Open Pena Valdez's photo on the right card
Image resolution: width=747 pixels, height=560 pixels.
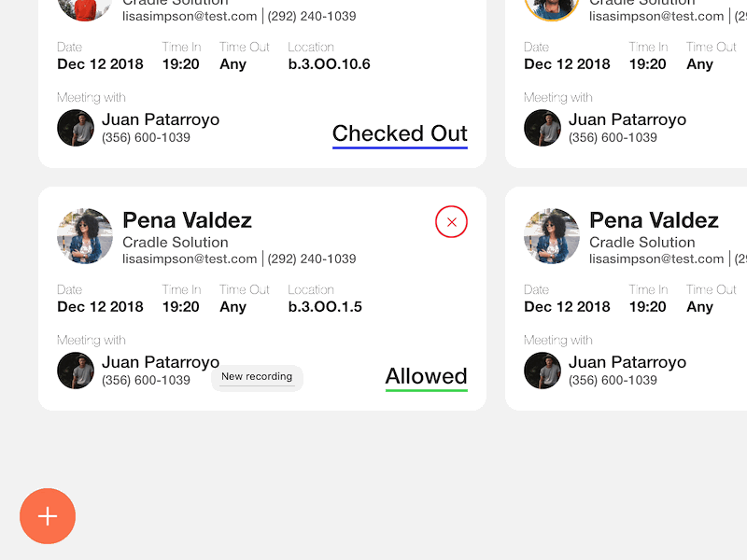point(551,236)
